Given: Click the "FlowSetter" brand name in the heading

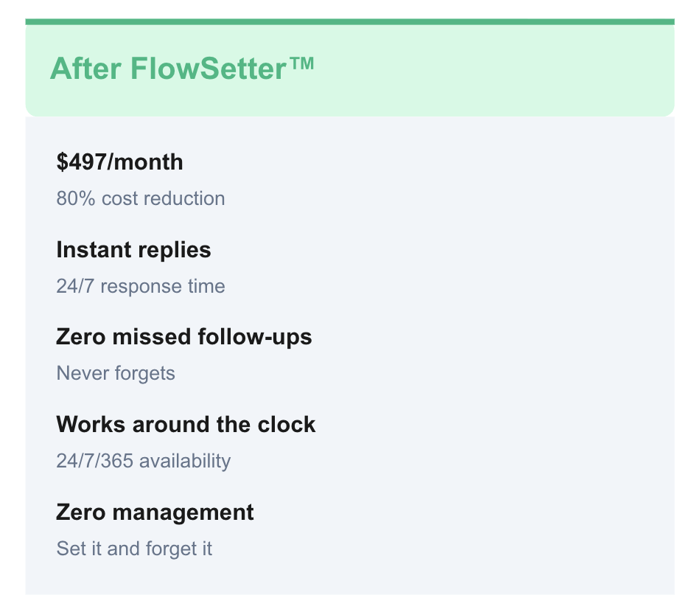Looking at the screenshot, I should coord(209,69).
